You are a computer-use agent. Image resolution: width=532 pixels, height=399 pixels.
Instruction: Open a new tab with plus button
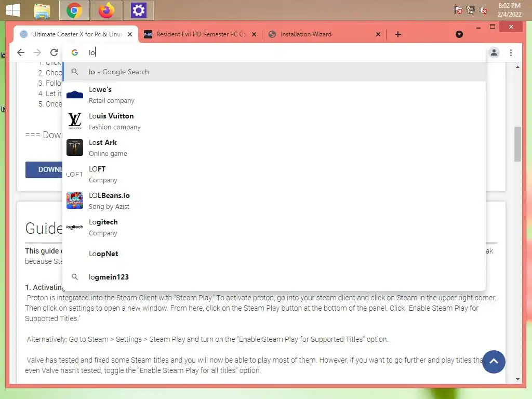tap(398, 34)
